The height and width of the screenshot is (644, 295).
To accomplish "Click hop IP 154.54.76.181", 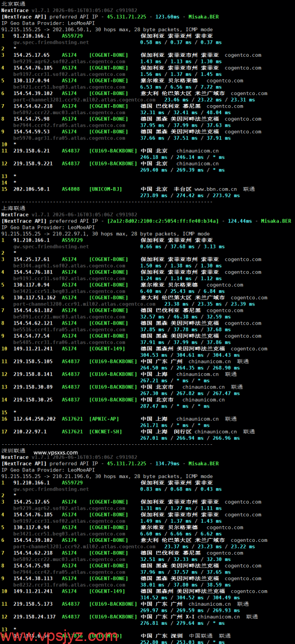I will pyautogui.click(x=33, y=272).
